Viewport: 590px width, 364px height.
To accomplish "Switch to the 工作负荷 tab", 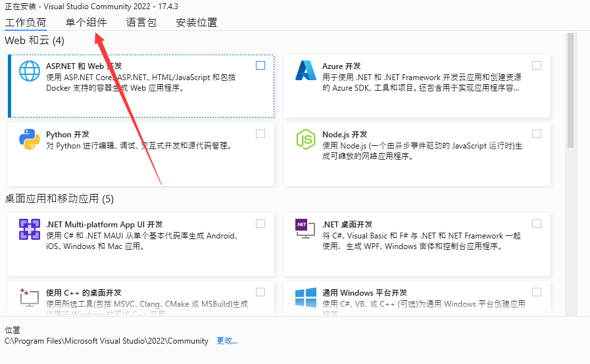I will (x=26, y=22).
